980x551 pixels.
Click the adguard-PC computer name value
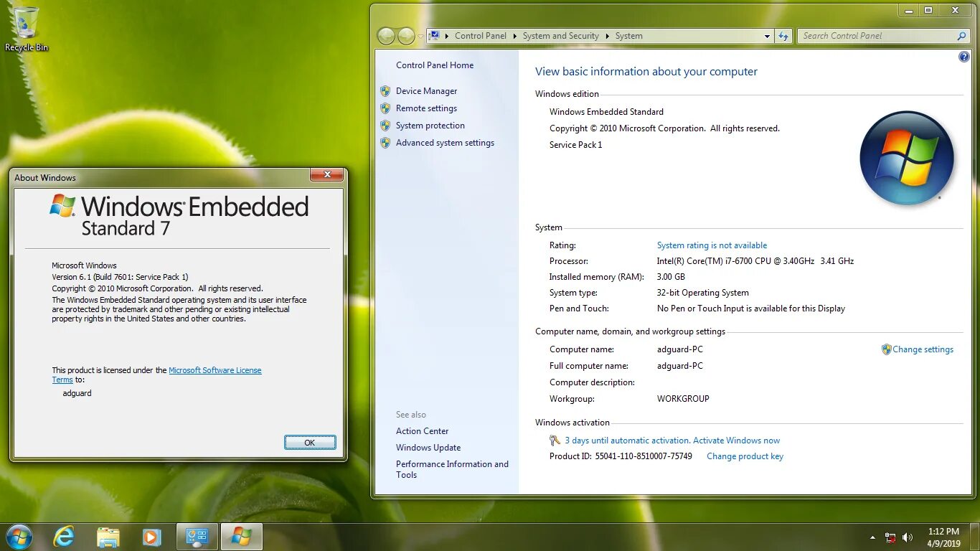click(680, 349)
